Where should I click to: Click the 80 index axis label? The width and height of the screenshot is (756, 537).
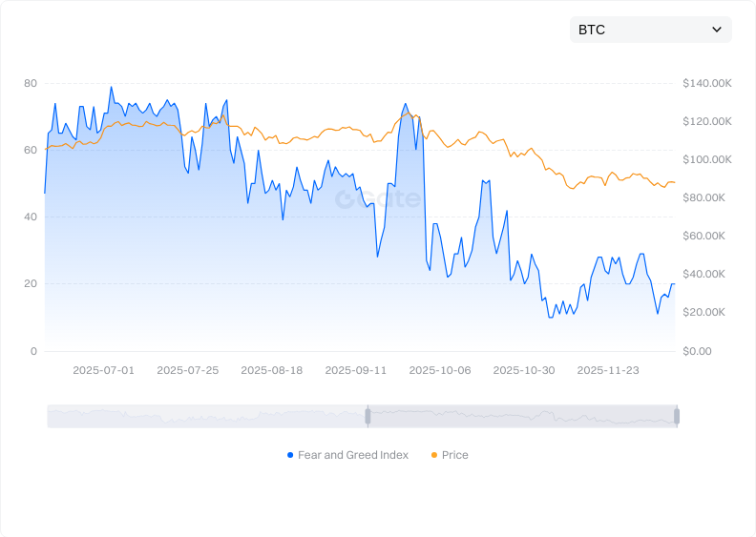[x=31, y=84]
